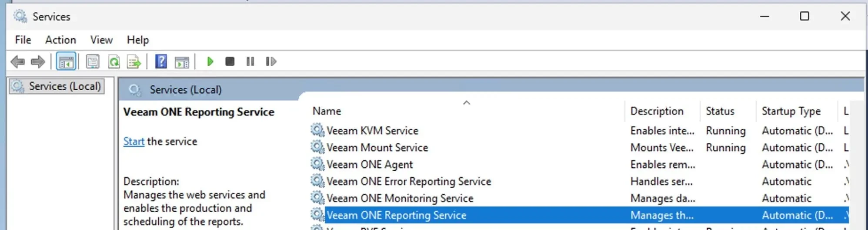Click the Services (Local) header gear icon
The width and height of the screenshot is (868, 230).
[134, 90]
